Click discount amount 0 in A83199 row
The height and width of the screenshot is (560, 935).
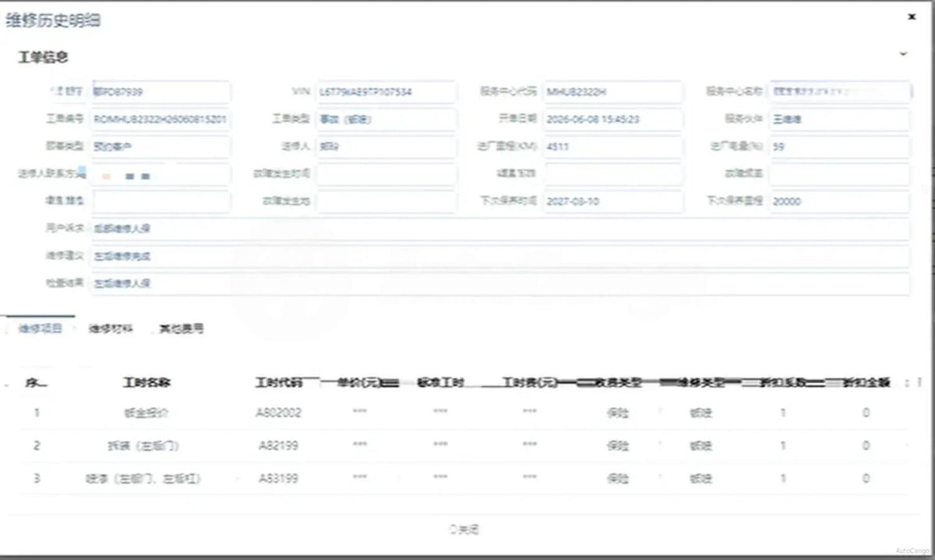point(866,478)
